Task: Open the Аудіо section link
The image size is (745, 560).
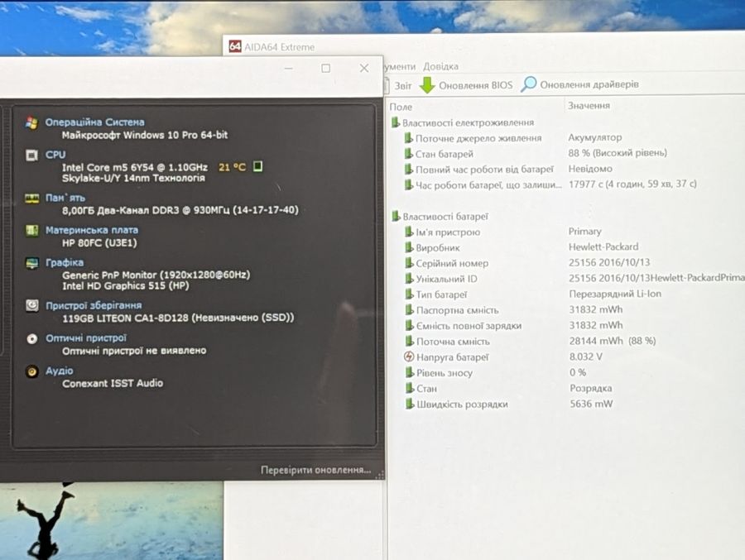Action: (59, 371)
